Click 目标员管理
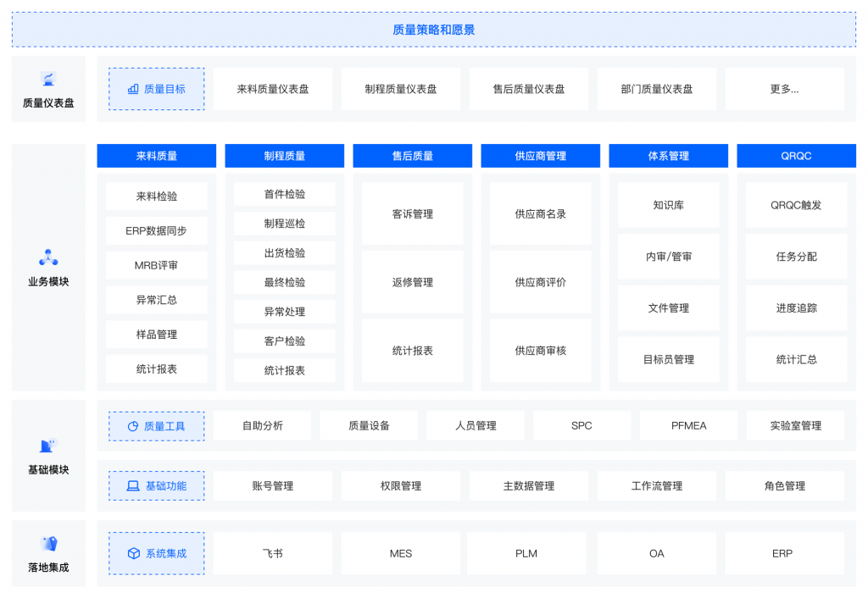The height and width of the screenshot is (598, 868). tap(668, 360)
